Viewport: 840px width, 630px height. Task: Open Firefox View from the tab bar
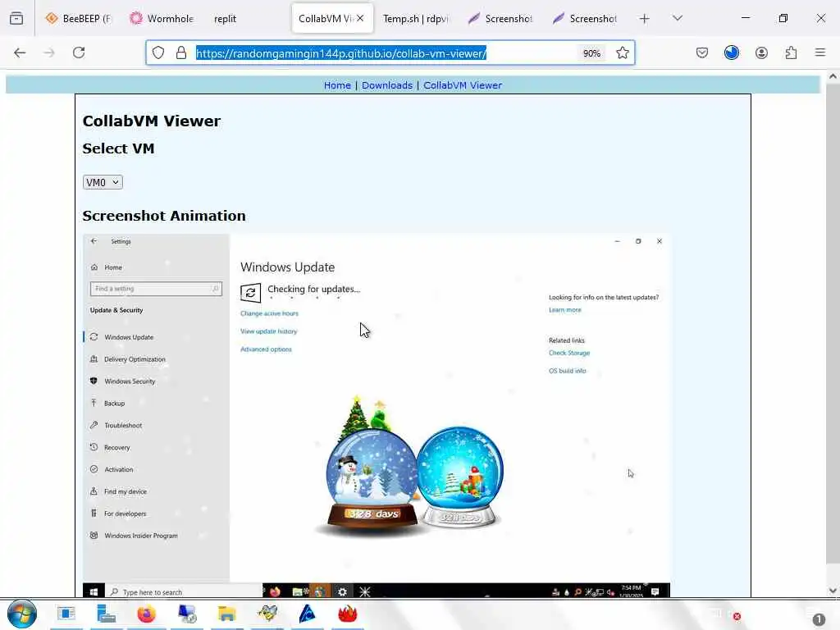click(x=16, y=18)
